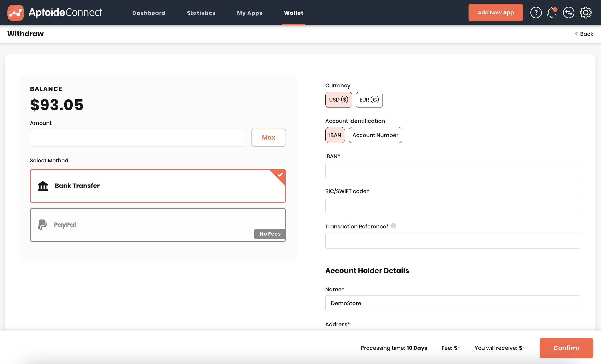
Task: Click the bank building icon
Action: pos(43,186)
